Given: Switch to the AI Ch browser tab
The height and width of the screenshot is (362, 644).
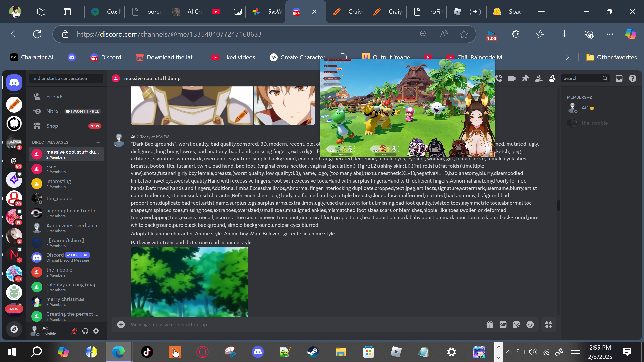Looking at the screenshot, I should (187, 12).
